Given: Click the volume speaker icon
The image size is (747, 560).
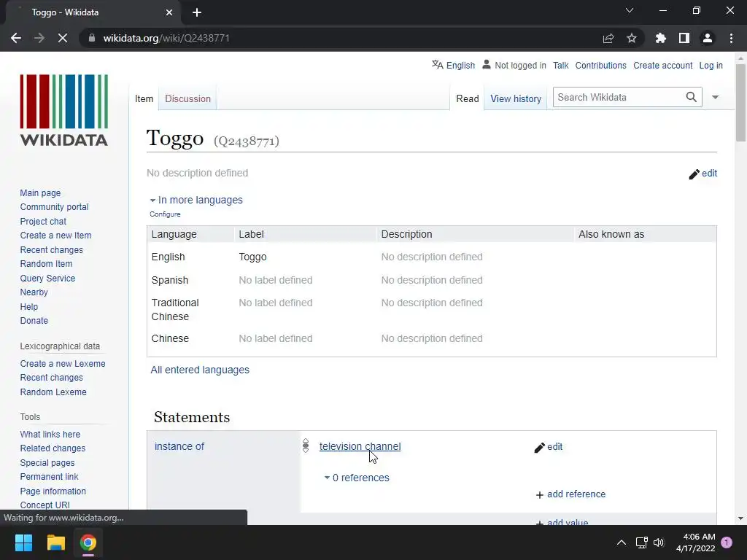Looking at the screenshot, I should (659, 542).
